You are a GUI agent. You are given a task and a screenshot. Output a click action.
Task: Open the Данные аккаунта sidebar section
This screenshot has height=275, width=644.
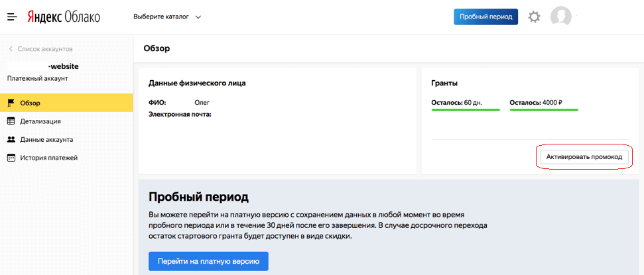coord(46,140)
